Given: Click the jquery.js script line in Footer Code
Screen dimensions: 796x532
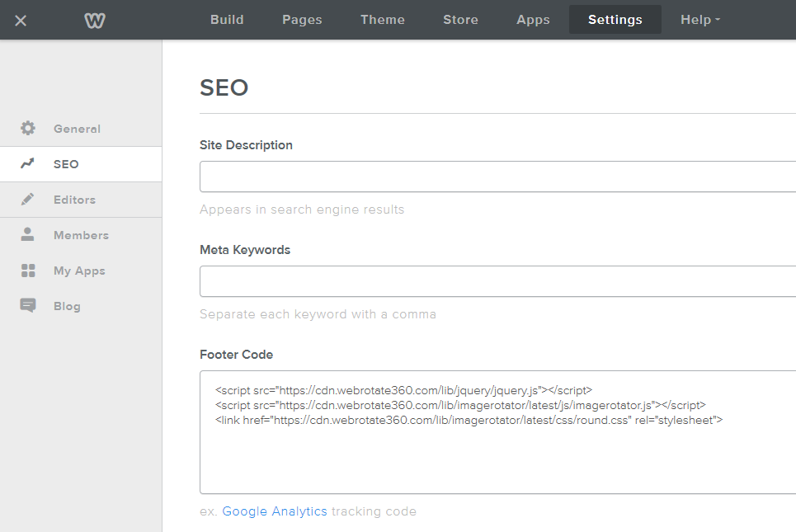Looking at the screenshot, I should click(x=403, y=390).
